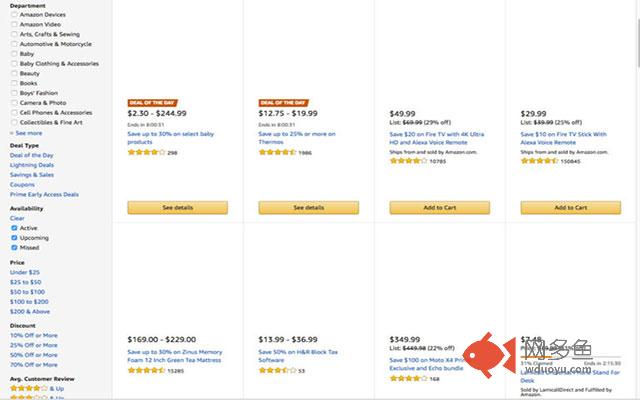Screen dimensions: 640x400
Task: Click star rating of Fire TV 4K deal
Action: [408, 161]
